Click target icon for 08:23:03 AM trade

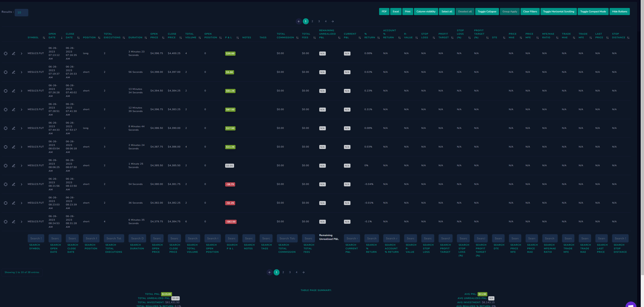click(x=5, y=203)
